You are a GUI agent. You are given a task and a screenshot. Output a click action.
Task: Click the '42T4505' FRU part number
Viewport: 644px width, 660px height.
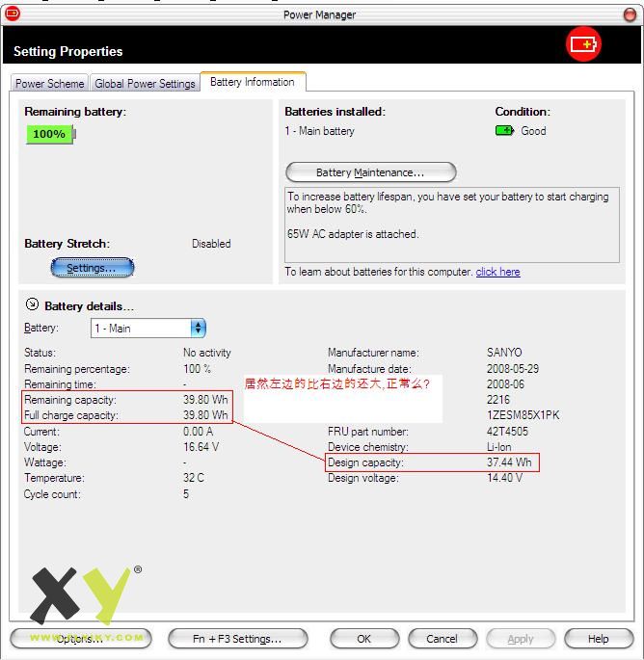pos(507,431)
